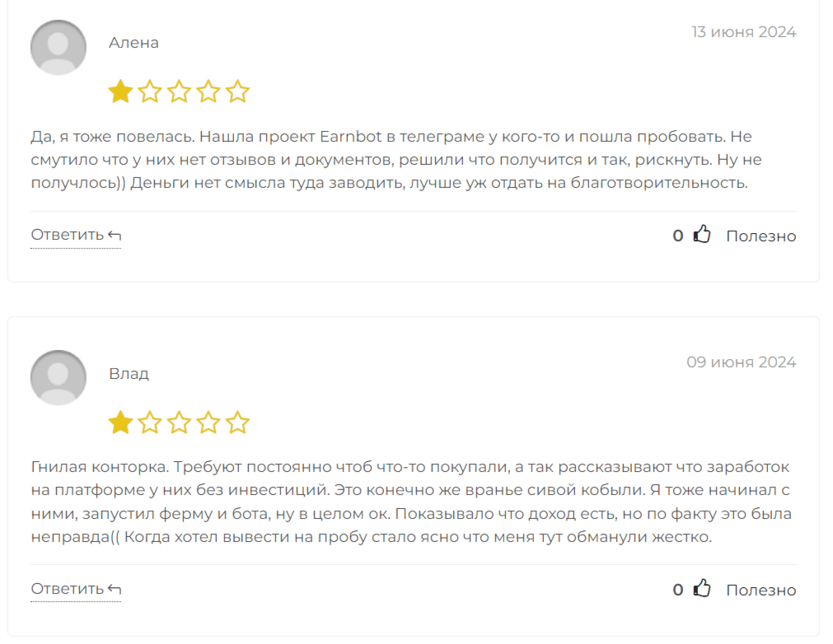The width and height of the screenshot is (833, 644).
Task: Click reply arrow icon under Алена's review
Action: click(115, 235)
